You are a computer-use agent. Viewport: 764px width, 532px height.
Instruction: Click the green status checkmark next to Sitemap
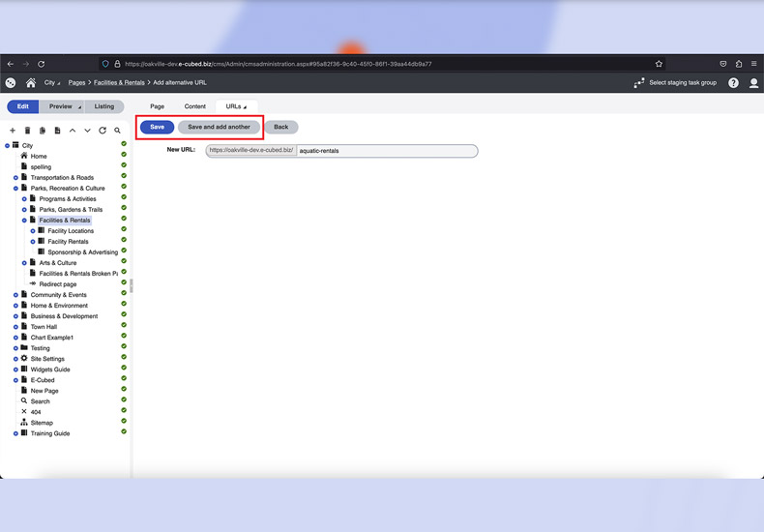point(124,423)
